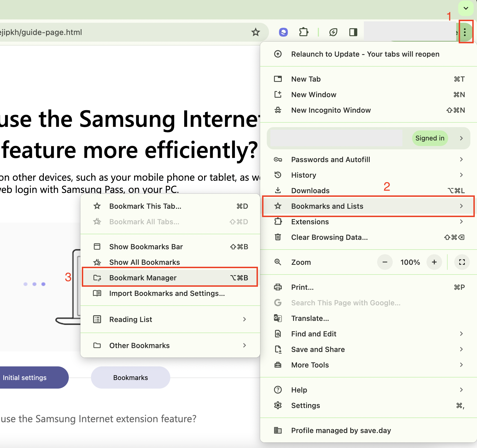The image size is (477, 448).
Task: Open the Extensions puzzle icon in toolbar
Action: tap(304, 32)
